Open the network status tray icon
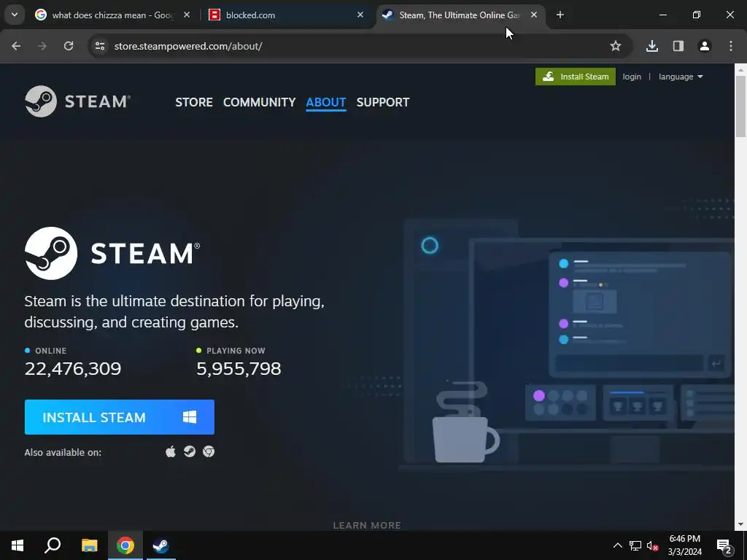The width and height of the screenshot is (747, 560). pyautogui.click(x=635, y=545)
